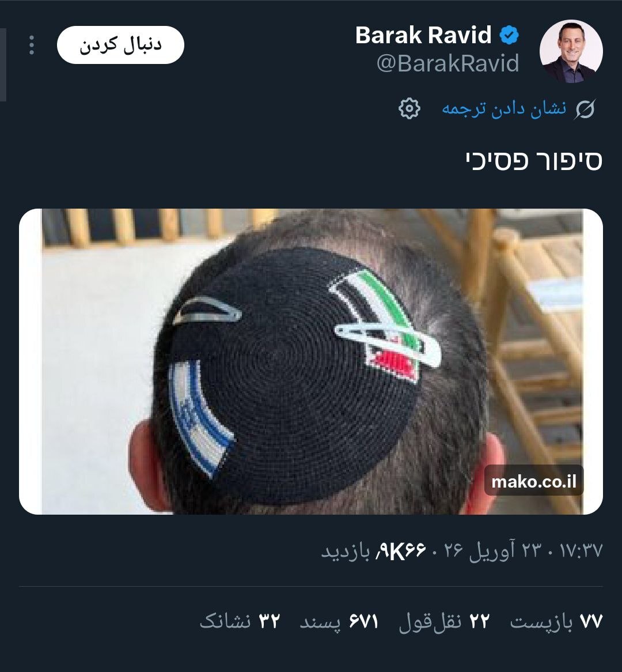The image size is (622, 672).
Task: Open Barak Ravid's profile picture
Action: click(571, 51)
